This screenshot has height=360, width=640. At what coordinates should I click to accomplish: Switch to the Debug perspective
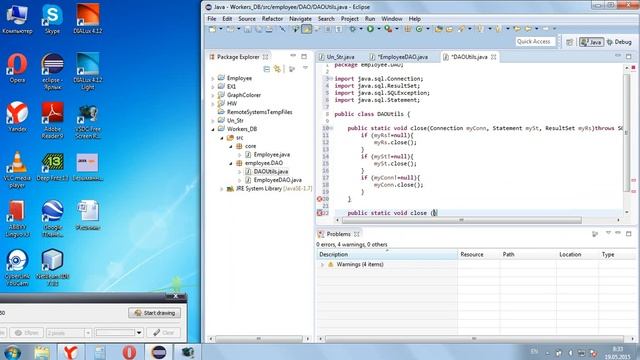tap(619, 42)
